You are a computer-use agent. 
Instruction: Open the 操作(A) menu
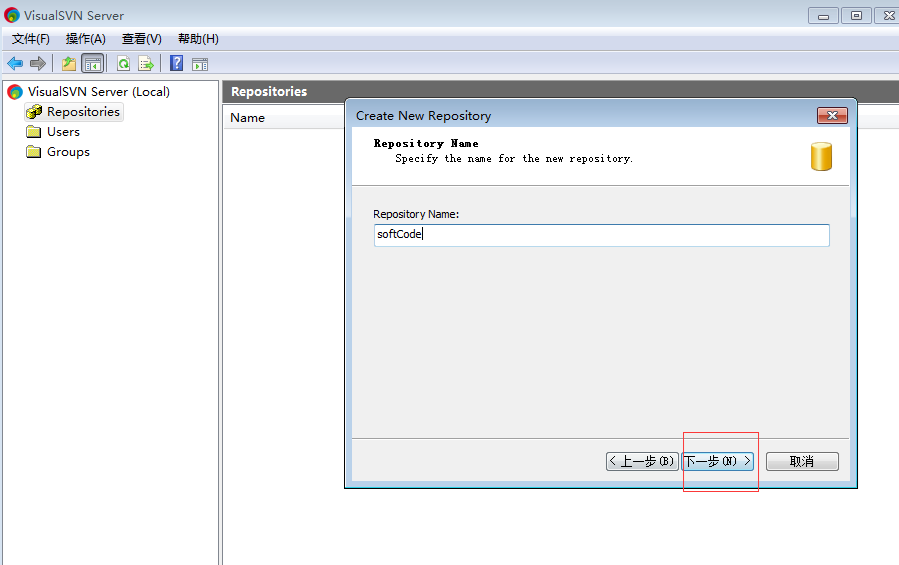point(85,39)
